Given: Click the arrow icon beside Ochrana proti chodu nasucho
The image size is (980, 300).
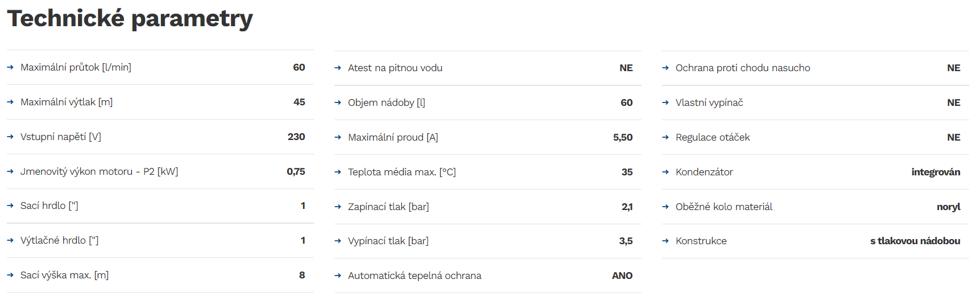Looking at the screenshot, I should pyautogui.click(x=665, y=68).
